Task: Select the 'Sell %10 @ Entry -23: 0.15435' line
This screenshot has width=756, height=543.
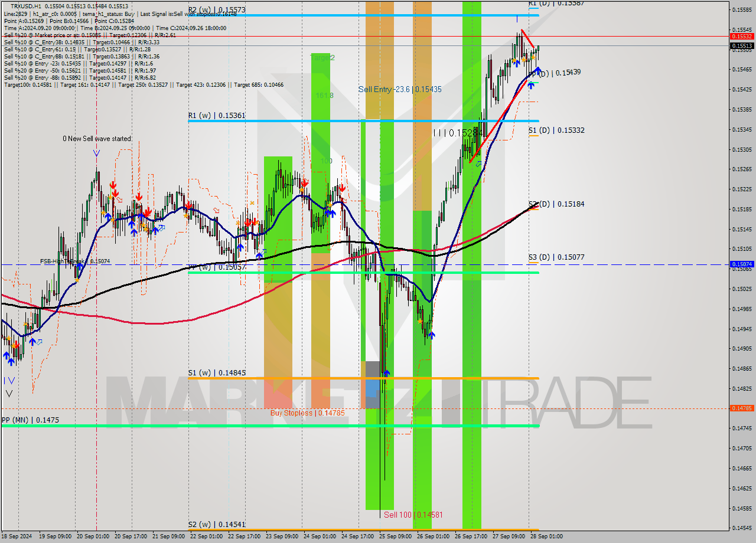Action: click(79, 63)
